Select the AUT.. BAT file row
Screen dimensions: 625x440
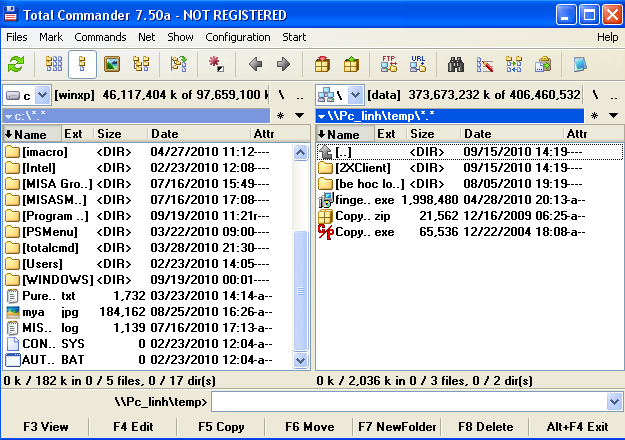[x=147, y=360]
